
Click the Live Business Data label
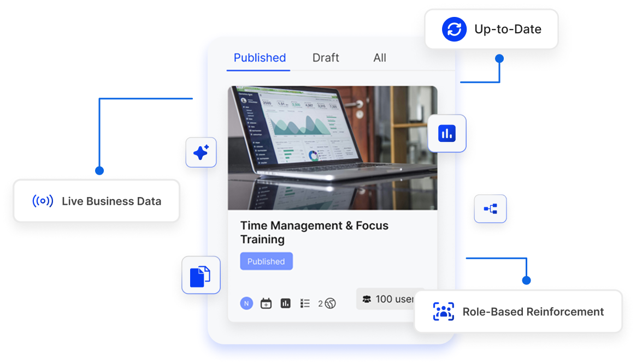(x=111, y=201)
